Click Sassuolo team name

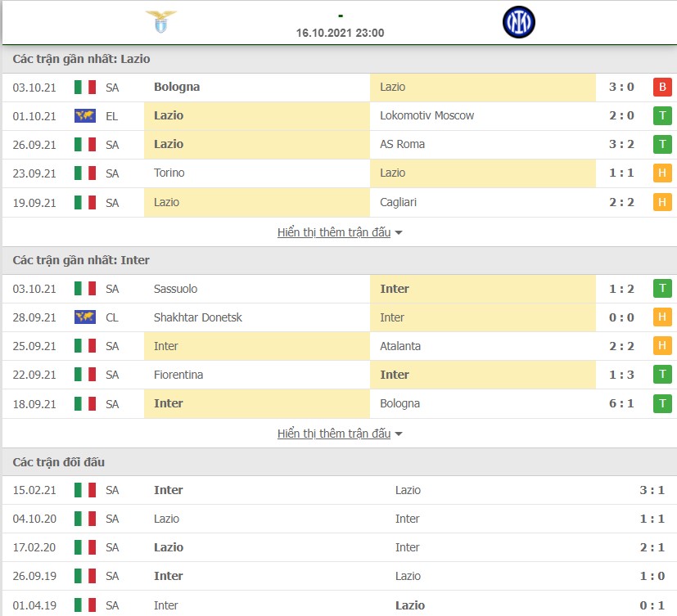(175, 289)
